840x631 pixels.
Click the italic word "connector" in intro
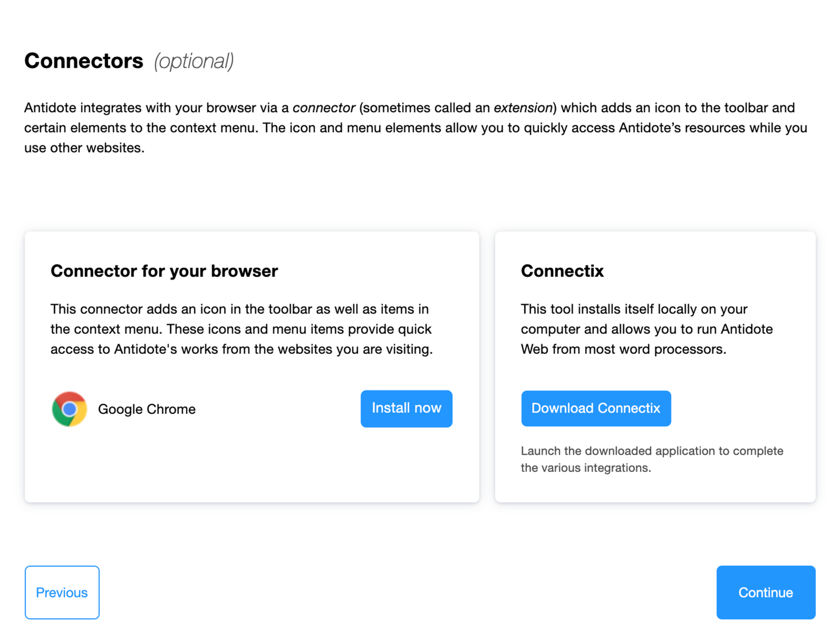pyautogui.click(x=324, y=108)
